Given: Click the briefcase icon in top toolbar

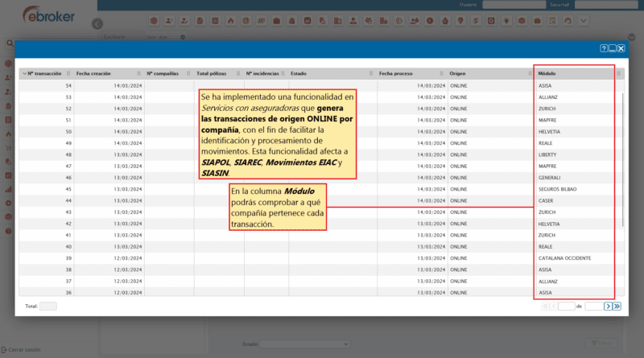Looking at the screenshot, I should point(276,21).
